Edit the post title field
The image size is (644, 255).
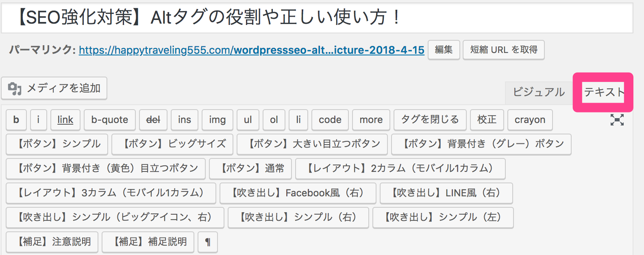317,18
